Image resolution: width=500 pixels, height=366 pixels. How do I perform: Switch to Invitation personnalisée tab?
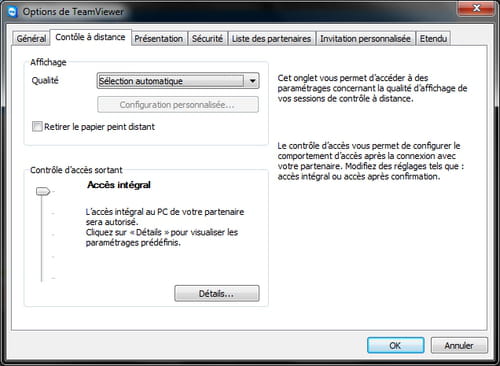point(365,39)
